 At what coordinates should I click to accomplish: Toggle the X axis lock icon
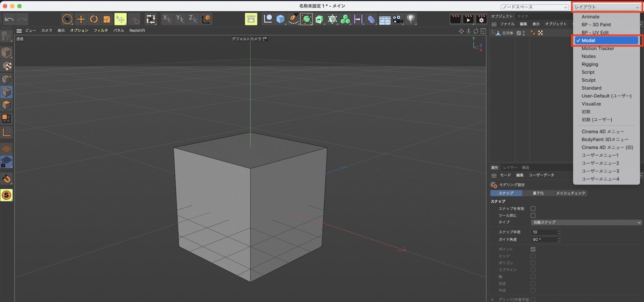tap(167, 19)
